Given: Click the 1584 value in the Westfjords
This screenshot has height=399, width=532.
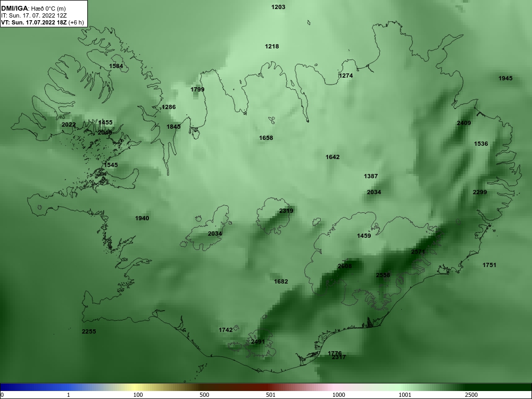Looking at the screenshot, I should tap(116, 66).
